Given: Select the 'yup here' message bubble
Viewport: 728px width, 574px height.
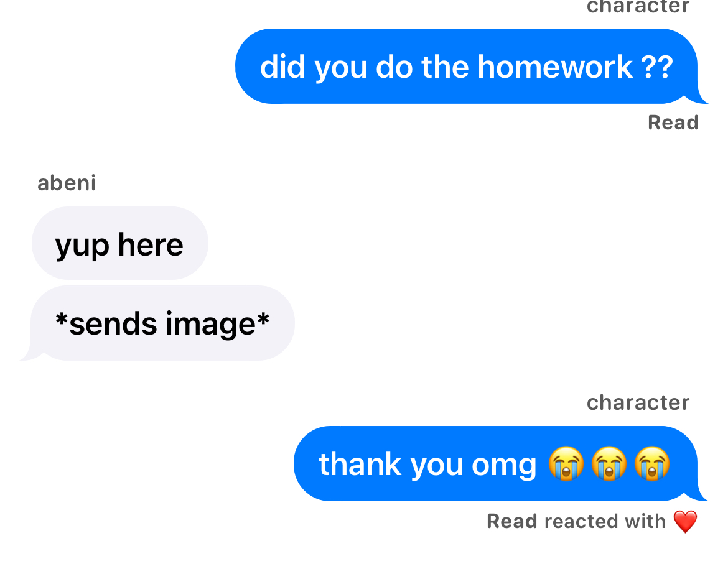Looking at the screenshot, I should click(x=120, y=243).
